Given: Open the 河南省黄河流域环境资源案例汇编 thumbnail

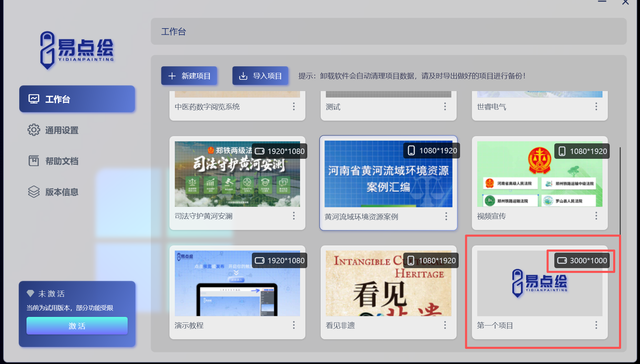Looking at the screenshot, I should [x=388, y=174].
